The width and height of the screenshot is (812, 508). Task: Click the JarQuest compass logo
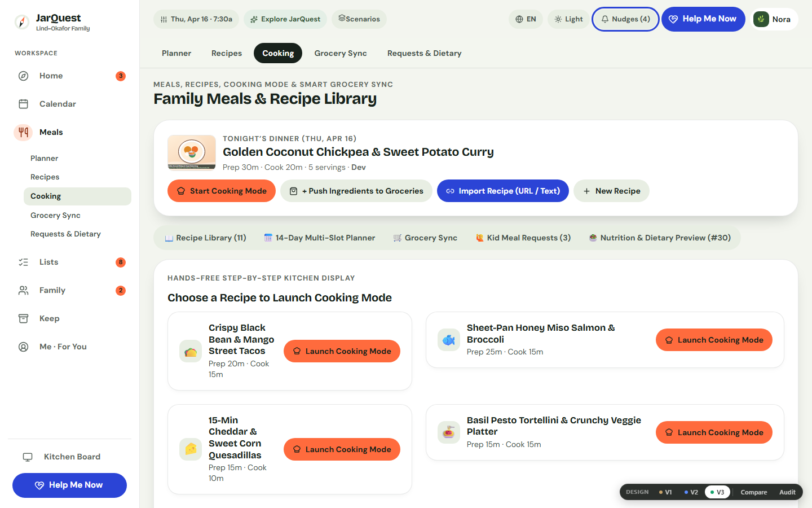pos(22,22)
